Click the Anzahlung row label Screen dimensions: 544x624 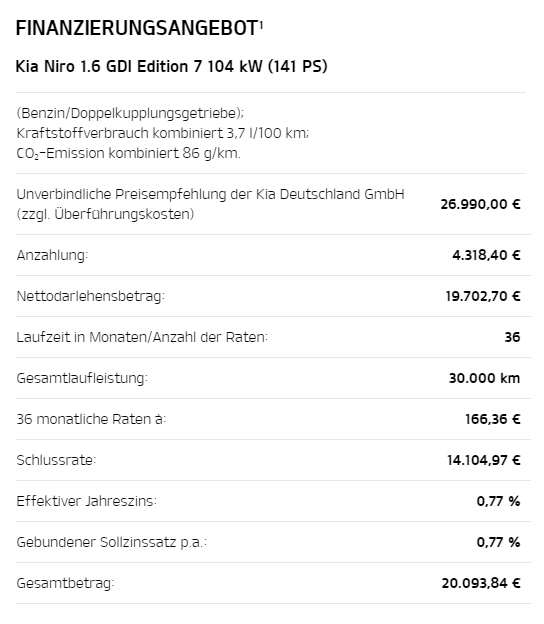[52, 255]
